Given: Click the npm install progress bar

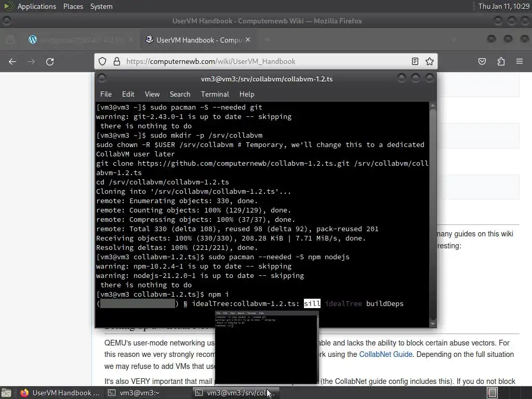Looking at the screenshot, I should point(138,303).
